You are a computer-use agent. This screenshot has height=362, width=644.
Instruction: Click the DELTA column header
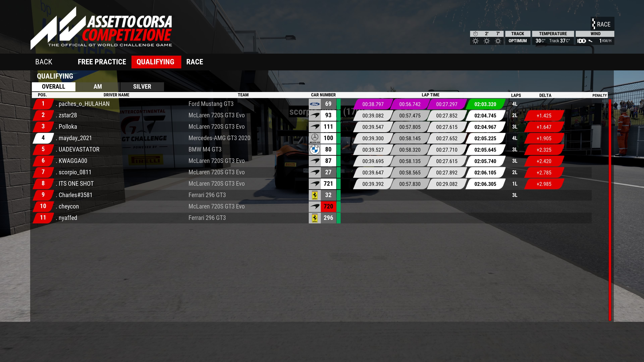(x=545, y=95)
